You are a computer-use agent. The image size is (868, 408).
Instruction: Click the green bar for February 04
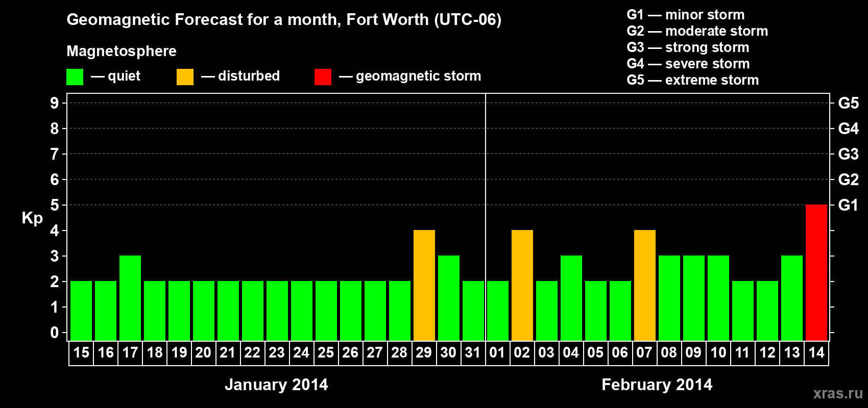coord(571,298)
